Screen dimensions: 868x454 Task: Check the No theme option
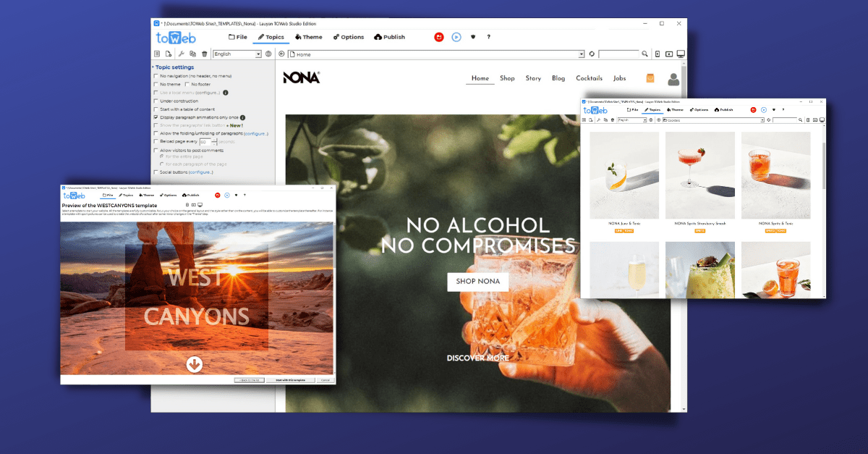point(156,84)
